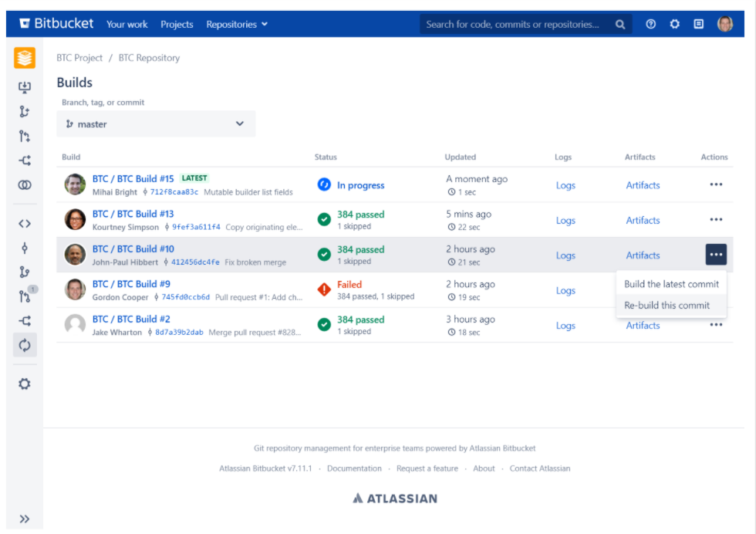Image resolution: width=756 pixels, height=534 pixels.
Task: View Logs for Build #2
Action: (565, 326)
